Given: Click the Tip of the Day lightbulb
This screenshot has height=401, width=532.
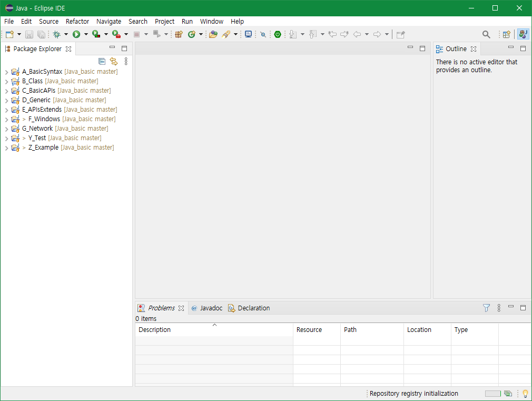Looking at the screenshot, I should pyautogui.click(x=526, y=394).
